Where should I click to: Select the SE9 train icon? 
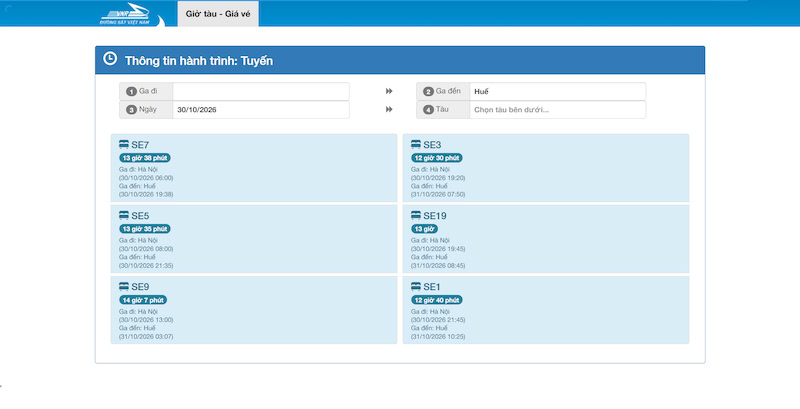click(x=124, y=287)
